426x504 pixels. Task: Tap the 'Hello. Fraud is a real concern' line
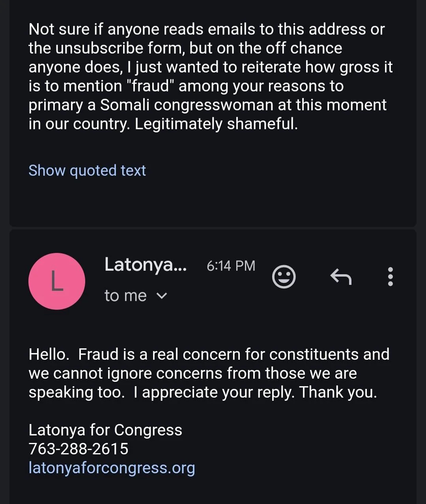click(x=209, y=354)
